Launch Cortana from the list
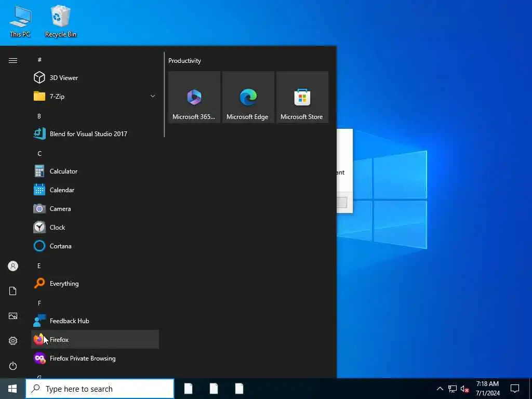Image resolution: width=532 pixels, height=399 pixels. (95, 246)
